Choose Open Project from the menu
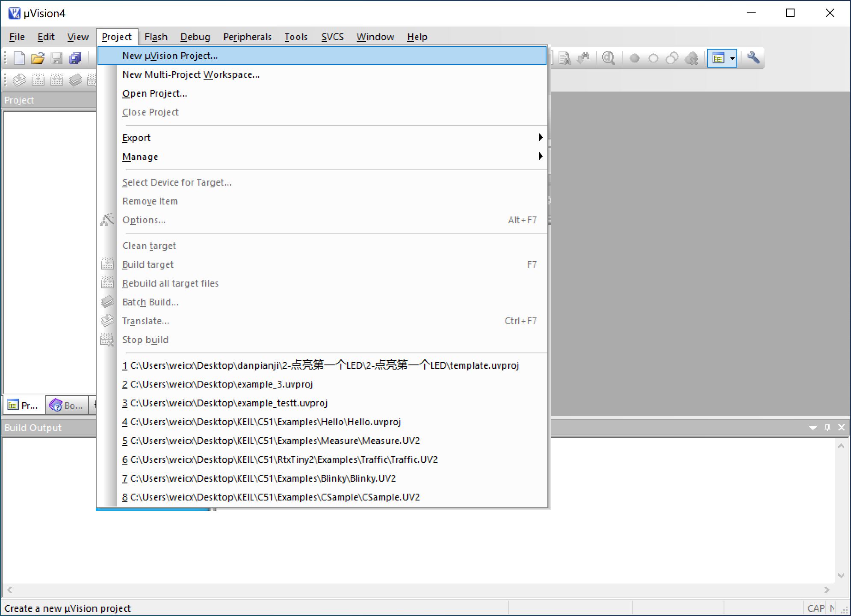Viewport: 851px width, 616px height. tap(322, 93)
